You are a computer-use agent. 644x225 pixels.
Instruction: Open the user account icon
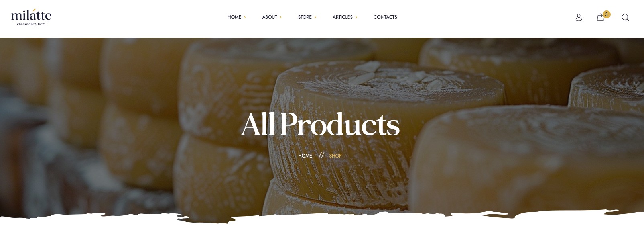coord(579,18)
